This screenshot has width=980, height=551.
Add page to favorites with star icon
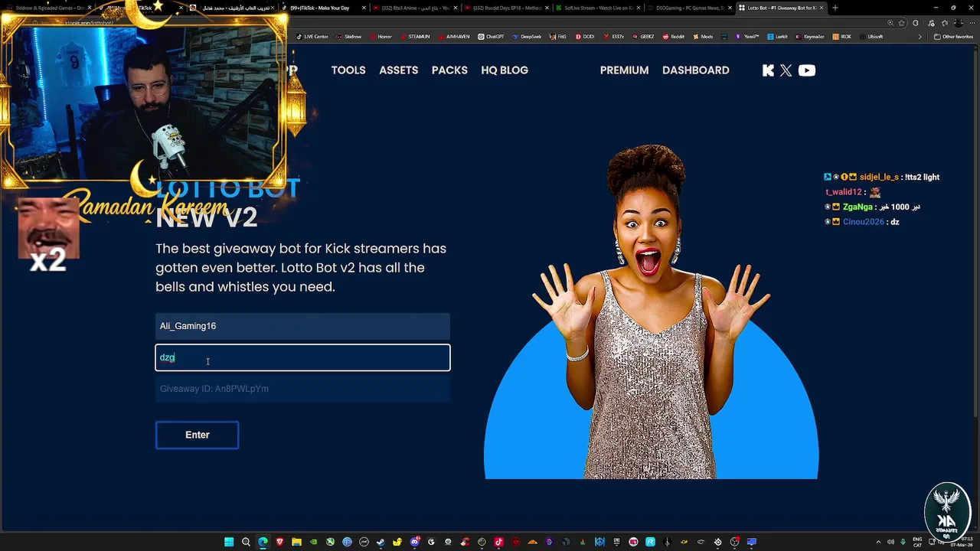pos(902,23)
